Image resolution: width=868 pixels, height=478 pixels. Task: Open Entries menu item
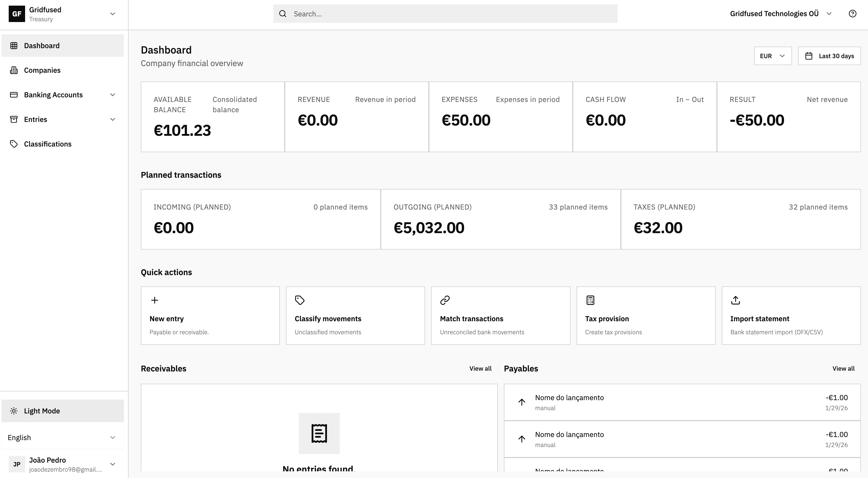63,119
